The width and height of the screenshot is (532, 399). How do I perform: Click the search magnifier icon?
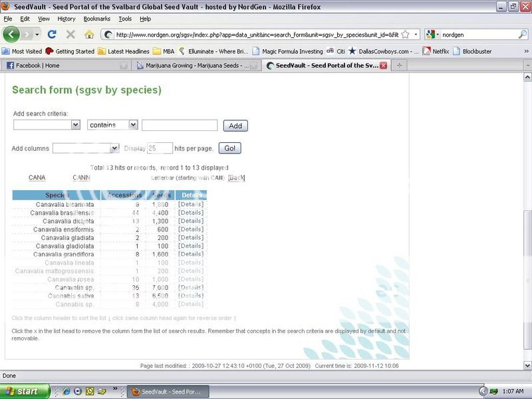[x=523, y=35]
